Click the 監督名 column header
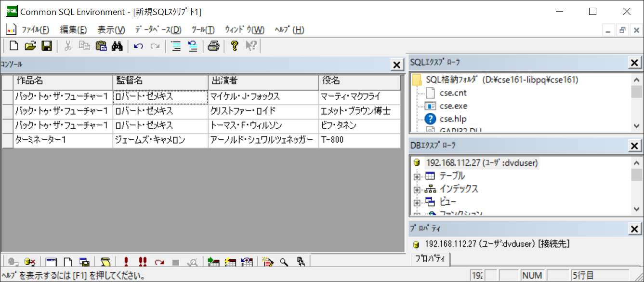The width and height of the screenshot is (644, 282). [x=160, y=81]
